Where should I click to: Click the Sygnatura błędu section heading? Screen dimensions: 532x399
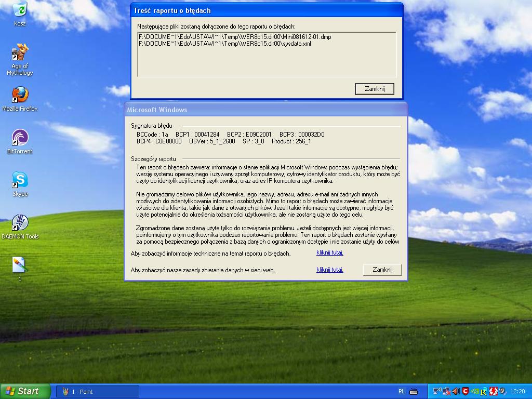(152, 126)
